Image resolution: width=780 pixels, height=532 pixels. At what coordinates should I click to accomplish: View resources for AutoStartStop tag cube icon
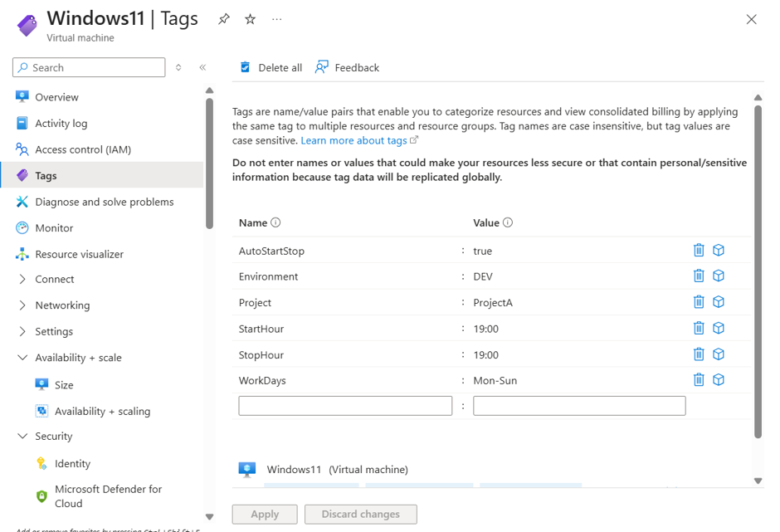tap(719, 250)
